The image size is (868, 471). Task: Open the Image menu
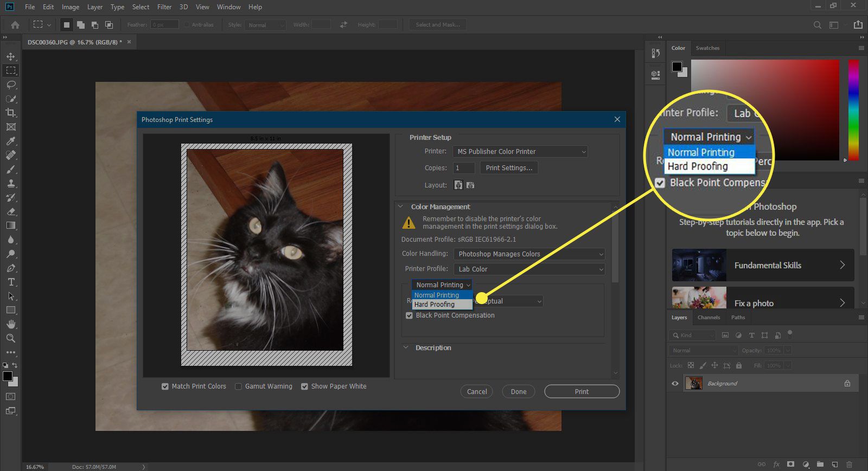(71, 7)
